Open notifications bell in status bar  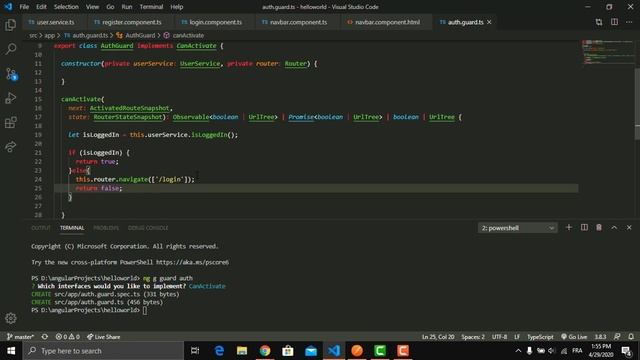point(631,337)
